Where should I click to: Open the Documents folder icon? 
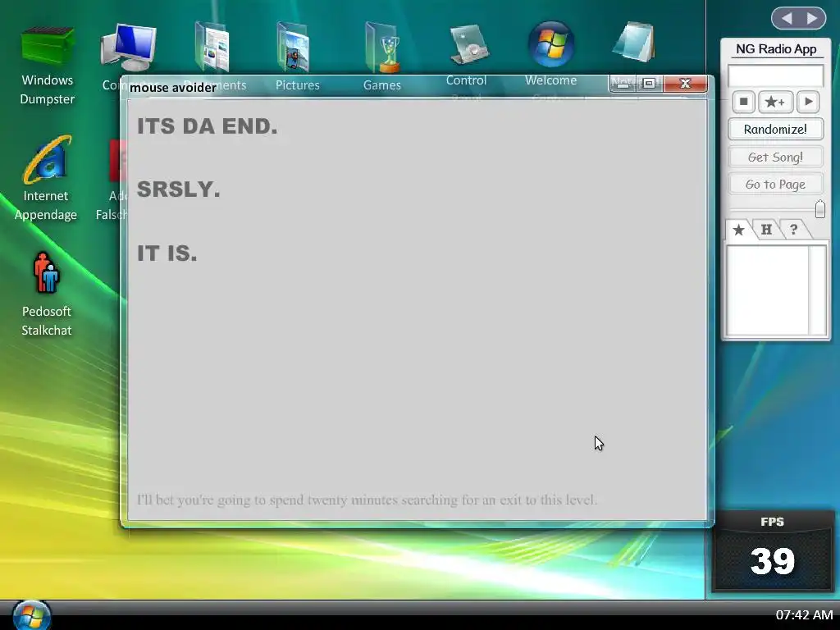tap(212, 47)
